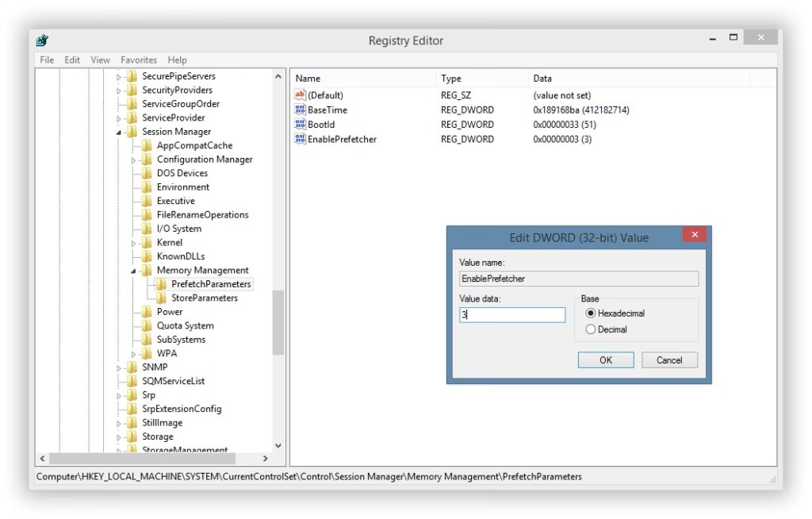Select the Hexadecimal base radio button
Image resolution: width=812 pixels, height=519 pixels.
click(590, 313)
